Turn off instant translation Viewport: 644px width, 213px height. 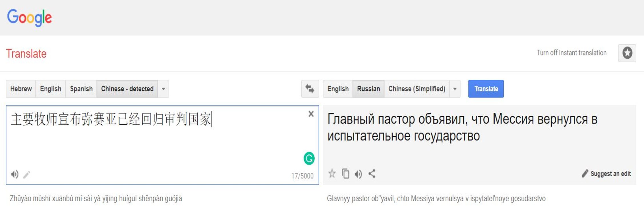click(x=571, y=53)
